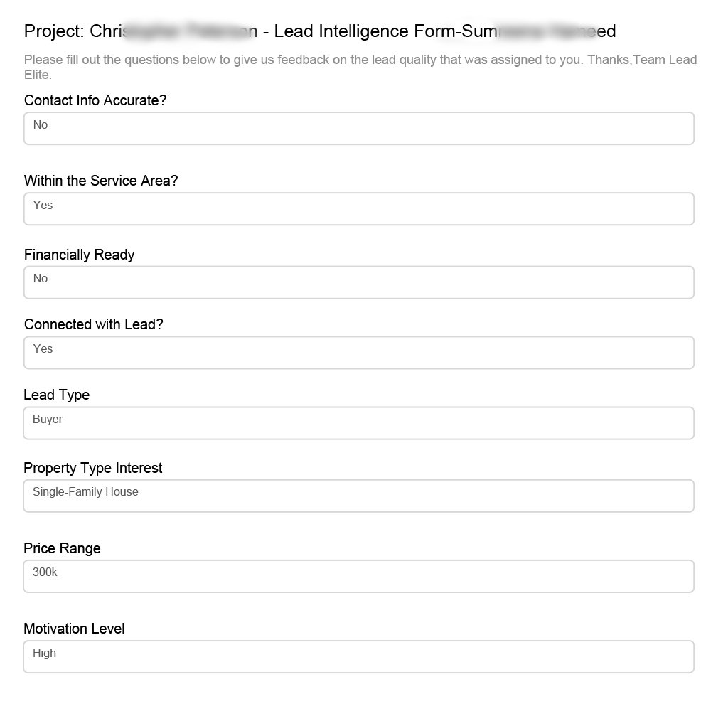Select the Financially Ready answer box
The image size is (728, 704).
[x=358, y=282]
